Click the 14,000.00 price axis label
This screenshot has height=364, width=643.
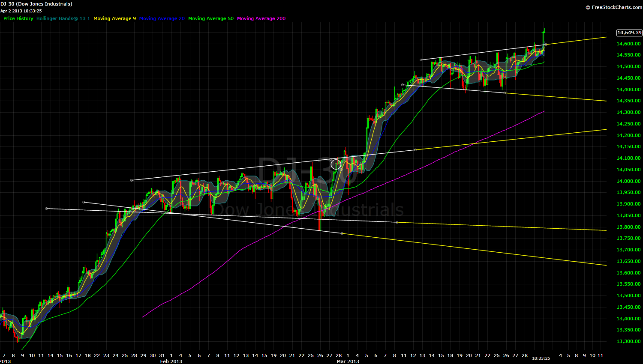628,182
